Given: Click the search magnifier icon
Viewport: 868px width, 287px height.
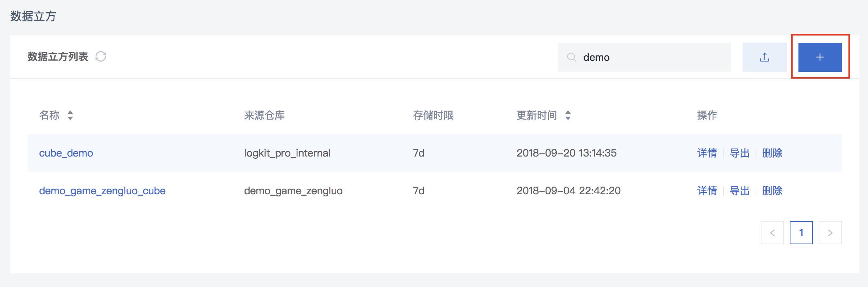Looking at the screenshot, I should tap(571, 57).
